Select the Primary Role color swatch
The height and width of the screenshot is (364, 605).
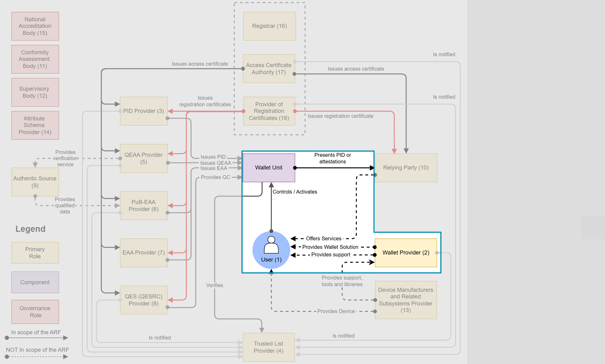click(35, 253)
